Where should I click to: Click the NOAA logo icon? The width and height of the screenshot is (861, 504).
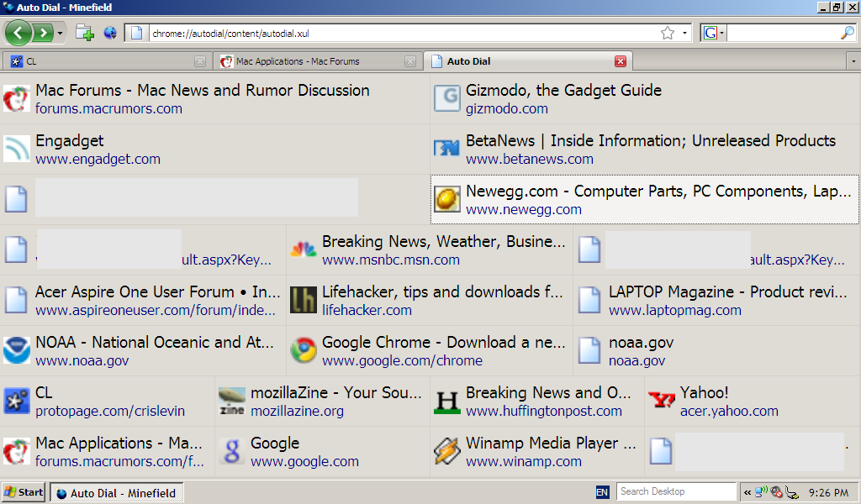[x=16, y=350]
